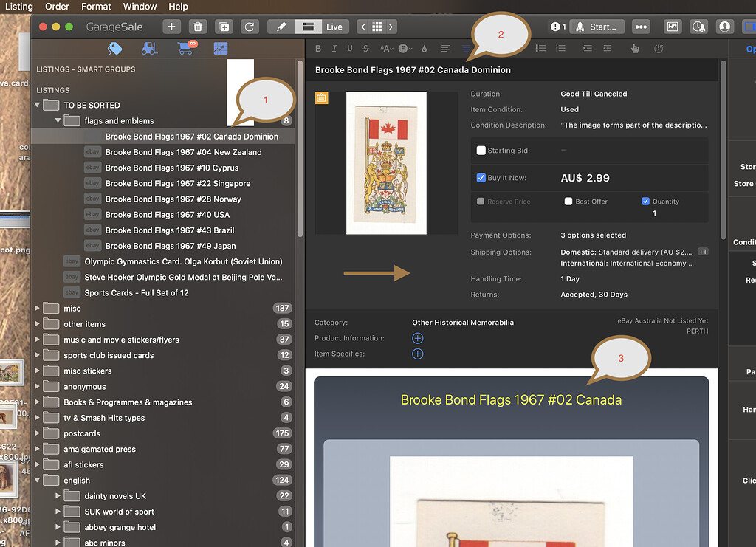Viewport: 756px width, 547px height.
Task: Open the Listing menu
Action: [18, 7]
